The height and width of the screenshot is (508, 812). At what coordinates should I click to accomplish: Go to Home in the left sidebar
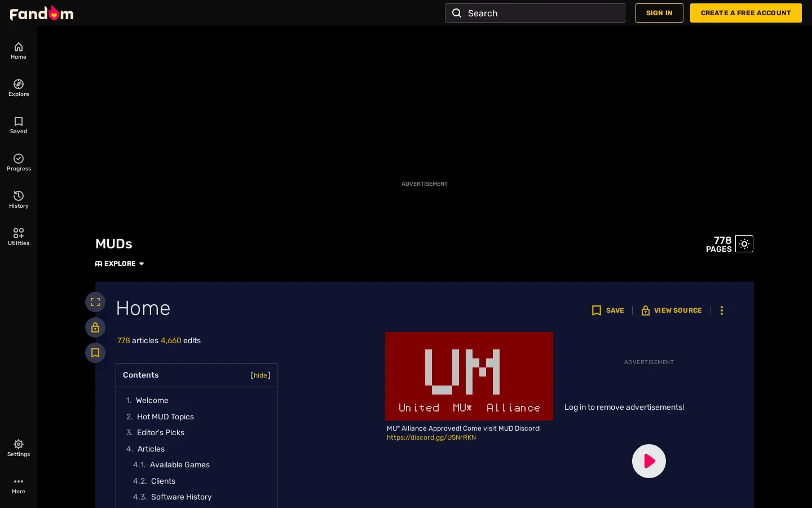19,51
